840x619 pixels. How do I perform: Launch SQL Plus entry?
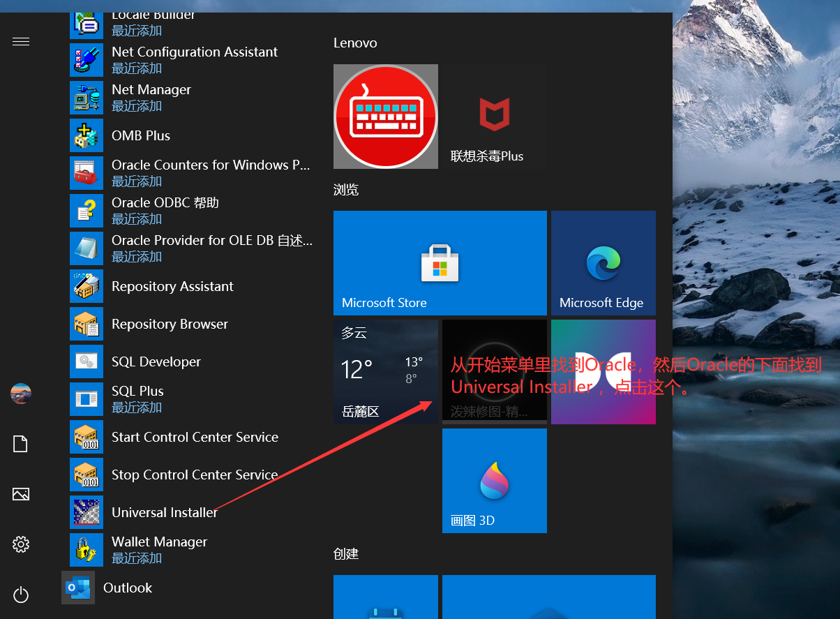[x=193, y=399]
